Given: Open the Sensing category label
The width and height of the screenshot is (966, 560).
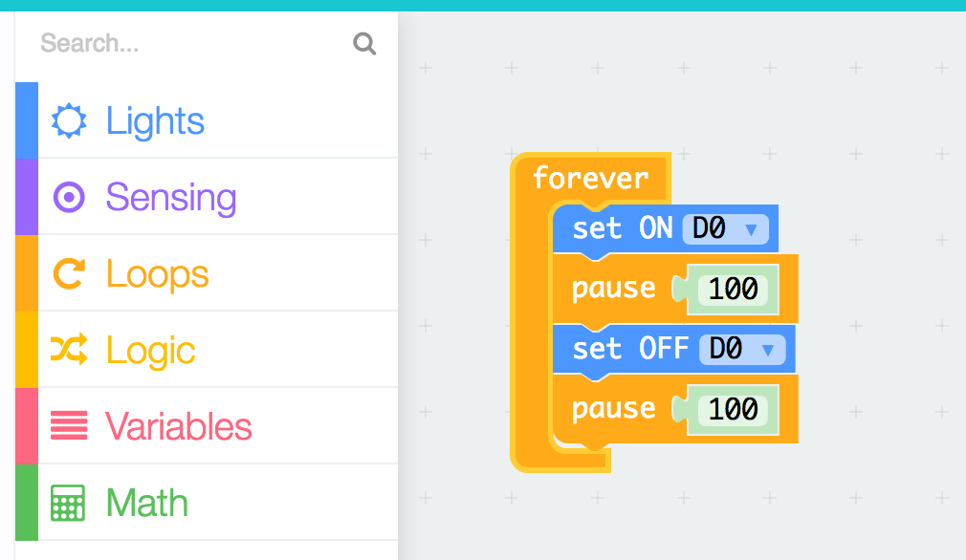Looking at the screenshot, I should click(170, 198).
